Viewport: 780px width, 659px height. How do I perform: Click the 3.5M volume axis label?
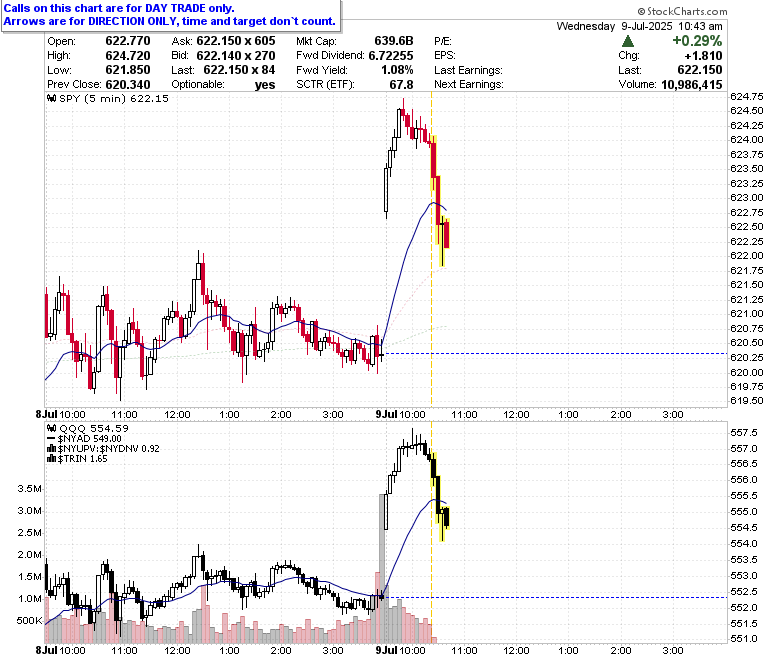point(29,488)
